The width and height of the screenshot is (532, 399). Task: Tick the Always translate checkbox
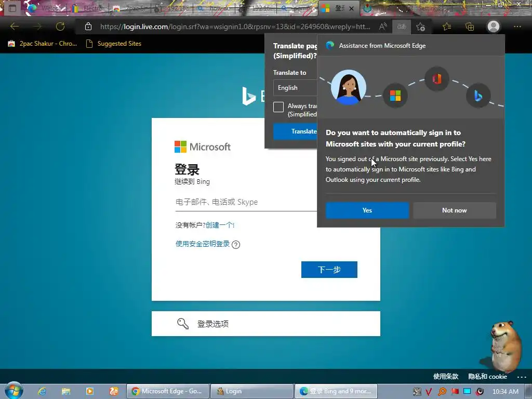278,107
